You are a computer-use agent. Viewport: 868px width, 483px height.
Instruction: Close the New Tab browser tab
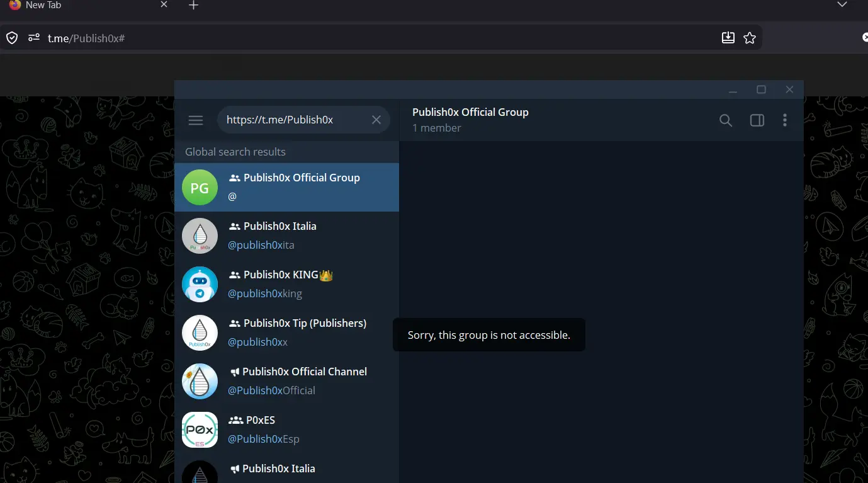pos(164,4)
